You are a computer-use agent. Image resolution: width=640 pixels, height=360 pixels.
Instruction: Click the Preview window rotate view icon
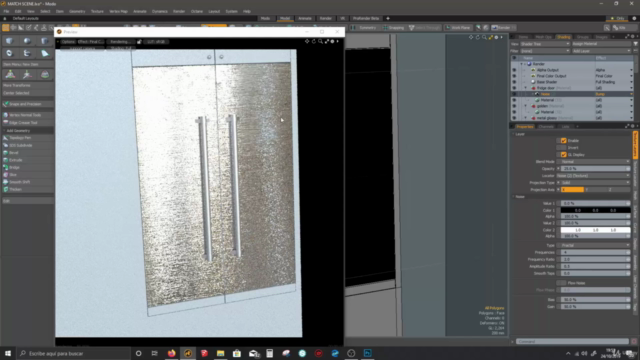click(314, 41)
